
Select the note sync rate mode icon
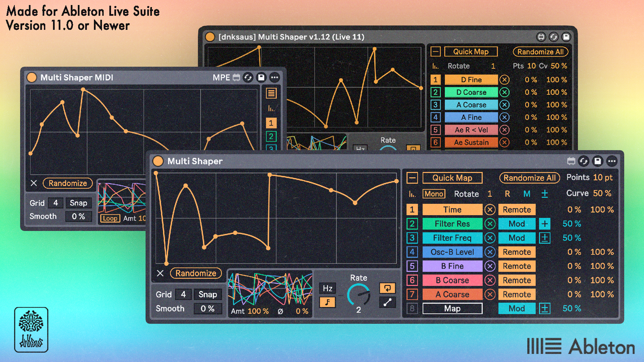pos(327,302)
